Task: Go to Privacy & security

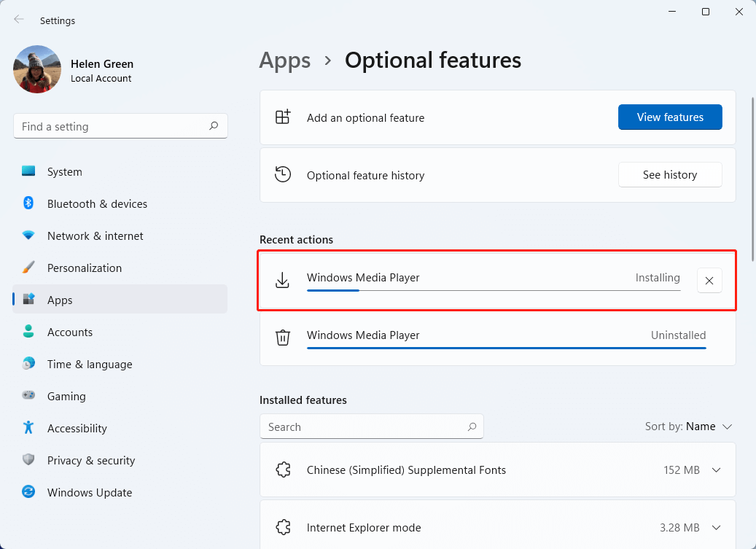Action: click(x=120, y=460)
